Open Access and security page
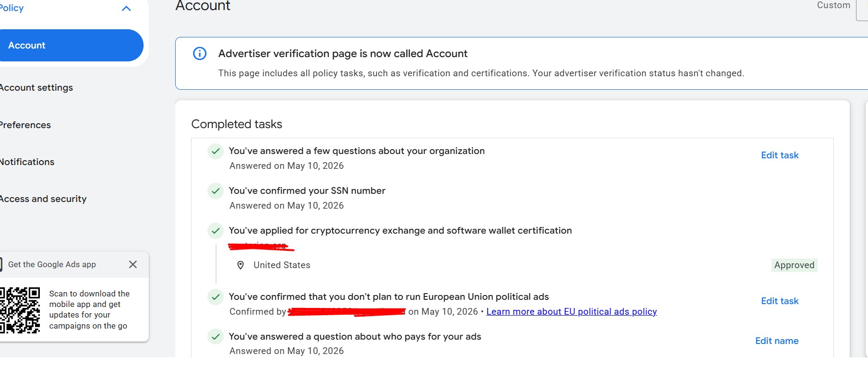Image resolution: width=868 pixels, height=366 pixels. 43,199
